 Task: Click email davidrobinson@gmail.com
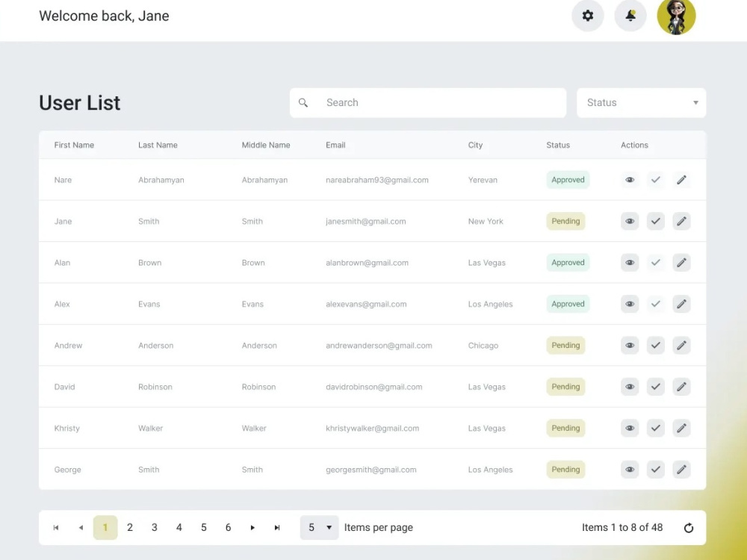[374, 387]
